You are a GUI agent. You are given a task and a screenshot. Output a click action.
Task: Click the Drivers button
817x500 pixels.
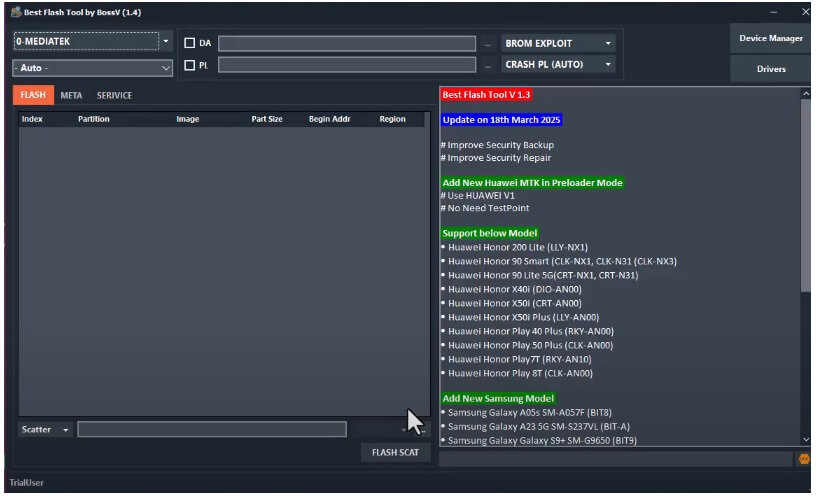770,69
